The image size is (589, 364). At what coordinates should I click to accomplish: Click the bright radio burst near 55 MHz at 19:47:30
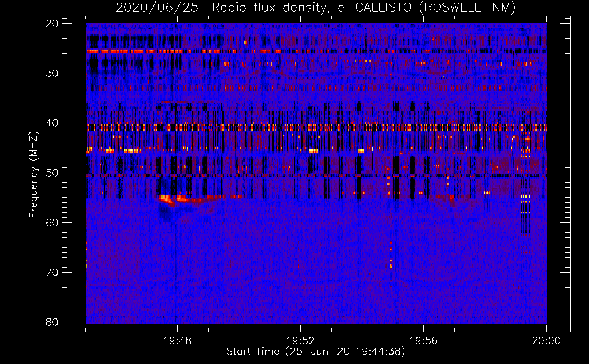(x=167, y=200)
